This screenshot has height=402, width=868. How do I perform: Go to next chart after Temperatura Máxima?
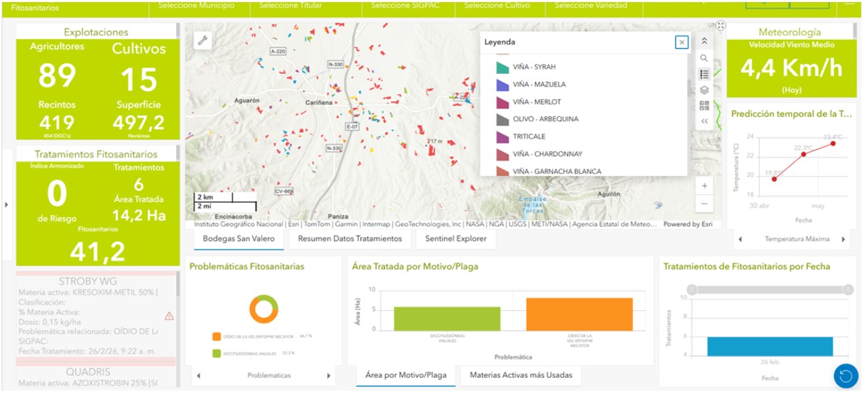tap(843, 240)
